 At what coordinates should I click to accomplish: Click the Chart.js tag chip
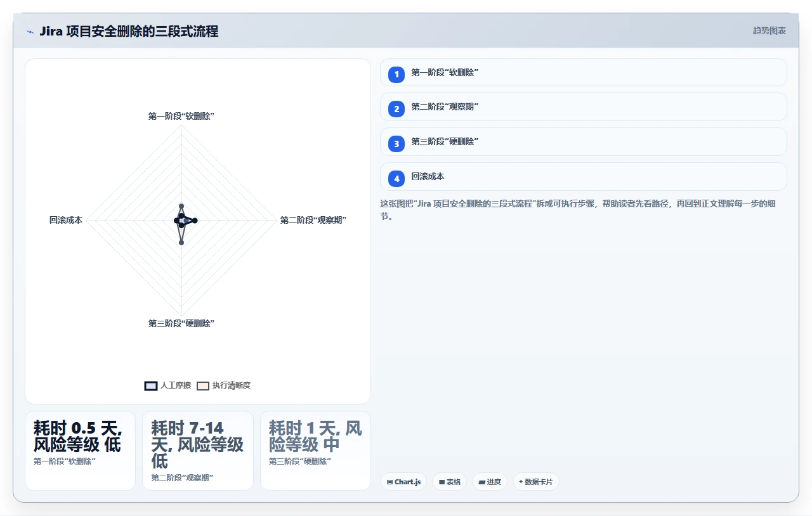pos(403,482)
